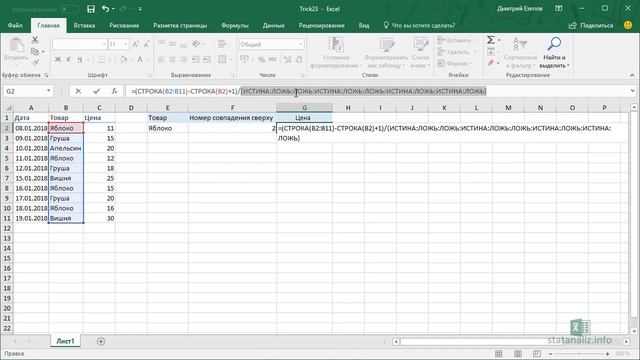This screenshot has width=640, height=360.
Task: Click the Save icon in the title bar
Action: [x=91, y=9]
